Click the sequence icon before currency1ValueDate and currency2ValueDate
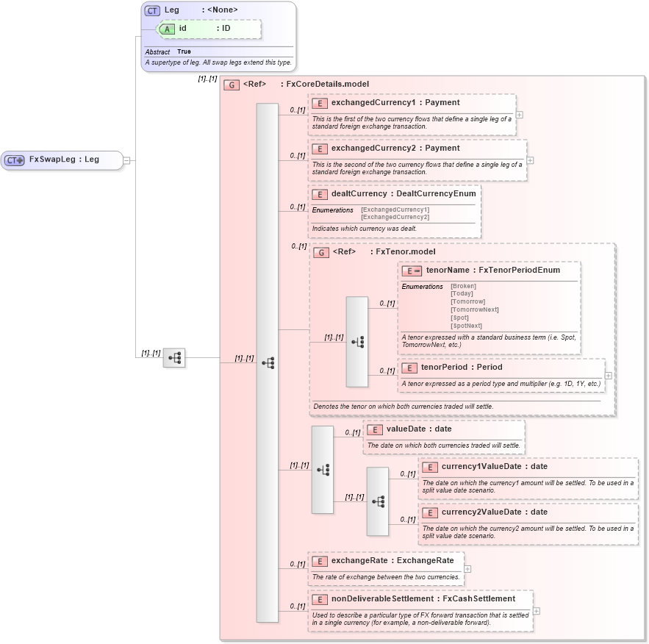 (x=378, y=501)
